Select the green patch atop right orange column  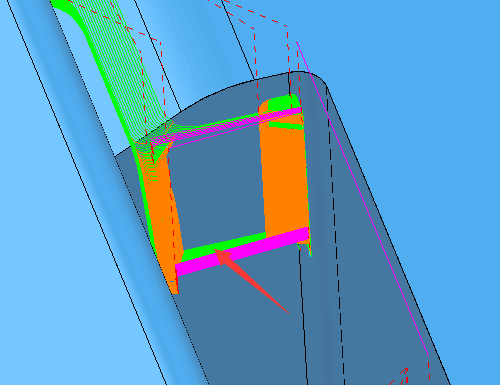pyautogui.click(x=282, y=103)
